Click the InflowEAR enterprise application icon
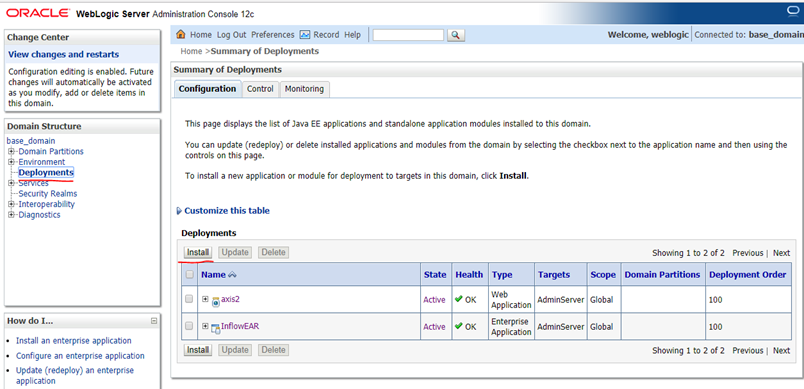 coord(216,328)
